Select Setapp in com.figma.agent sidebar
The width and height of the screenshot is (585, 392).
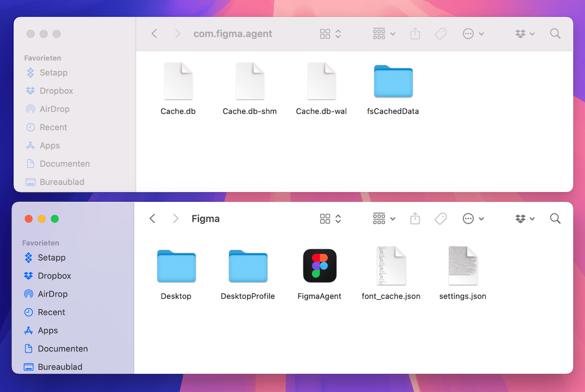click(53, 73)
